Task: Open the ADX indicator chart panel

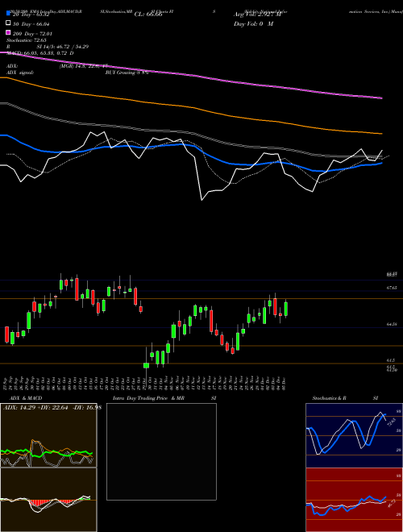Action: (x=48, y=435)
